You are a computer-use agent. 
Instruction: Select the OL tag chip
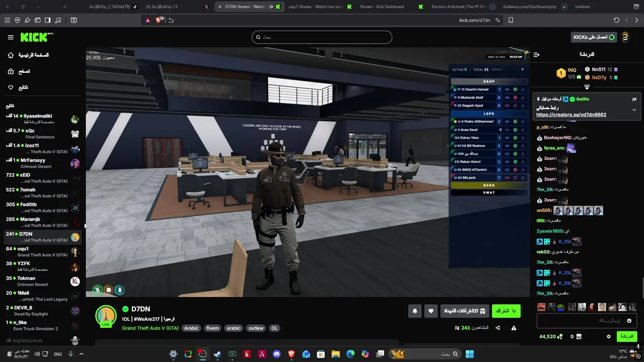pos(274,328)
